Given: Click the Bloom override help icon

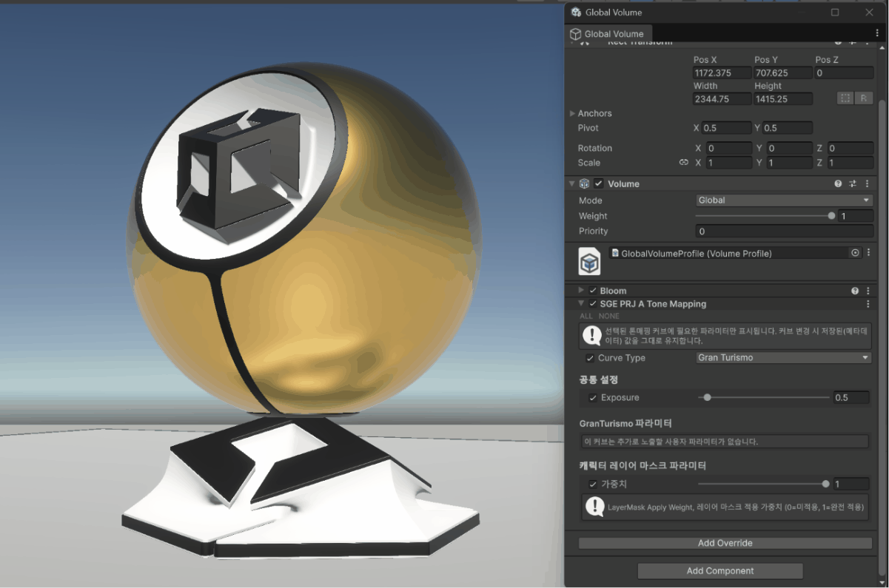Looking at the screenshot, I should [x=855, y=291].
